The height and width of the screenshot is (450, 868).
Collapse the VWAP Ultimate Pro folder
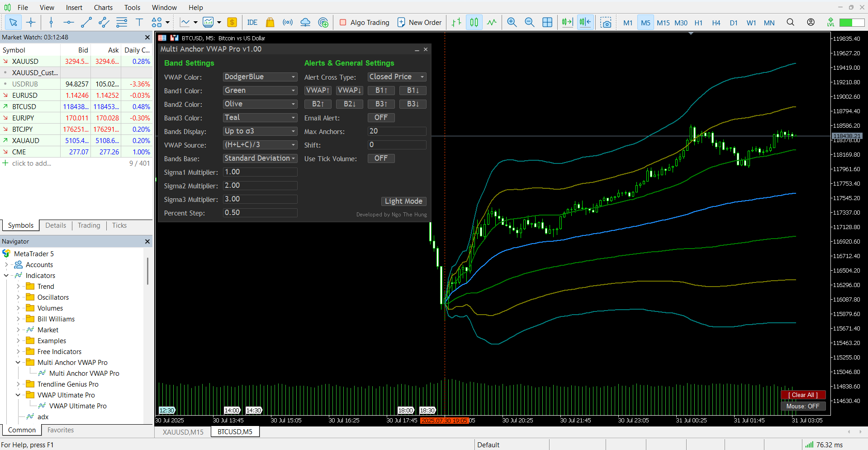(18, 395)
